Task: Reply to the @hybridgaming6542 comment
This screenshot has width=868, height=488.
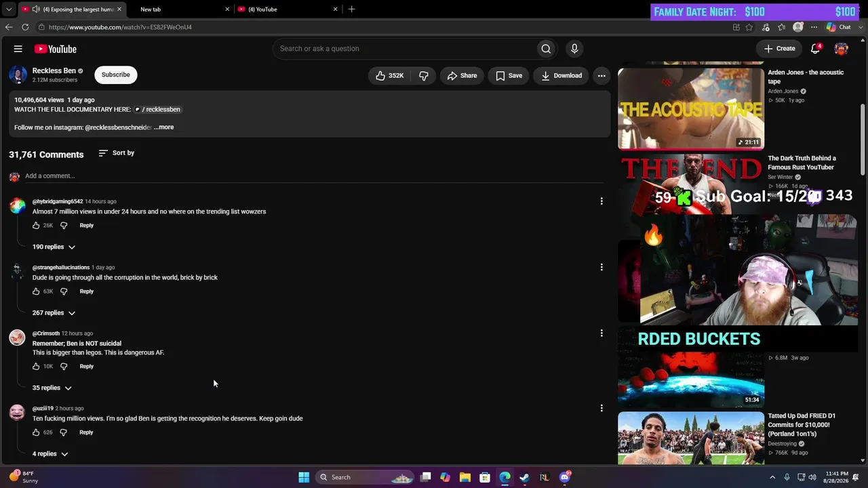Action: pos(86,226)
